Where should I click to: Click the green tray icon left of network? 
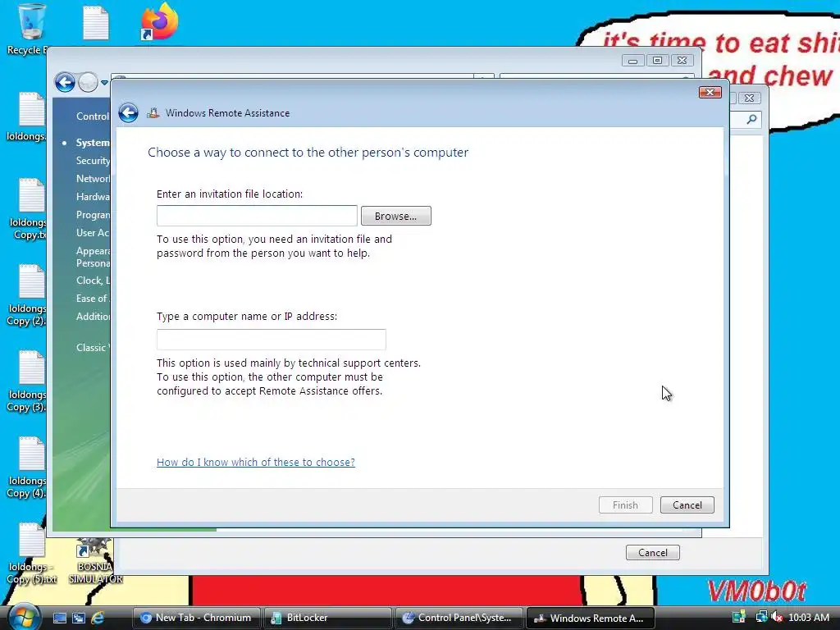pos(739,617)
